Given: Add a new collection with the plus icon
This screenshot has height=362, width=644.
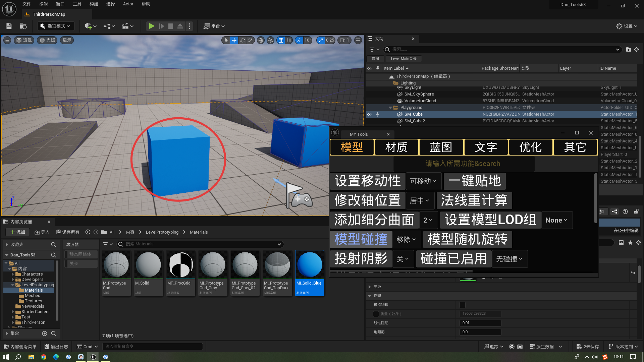Looking at the screenshot, I should (x=45, y=334).
